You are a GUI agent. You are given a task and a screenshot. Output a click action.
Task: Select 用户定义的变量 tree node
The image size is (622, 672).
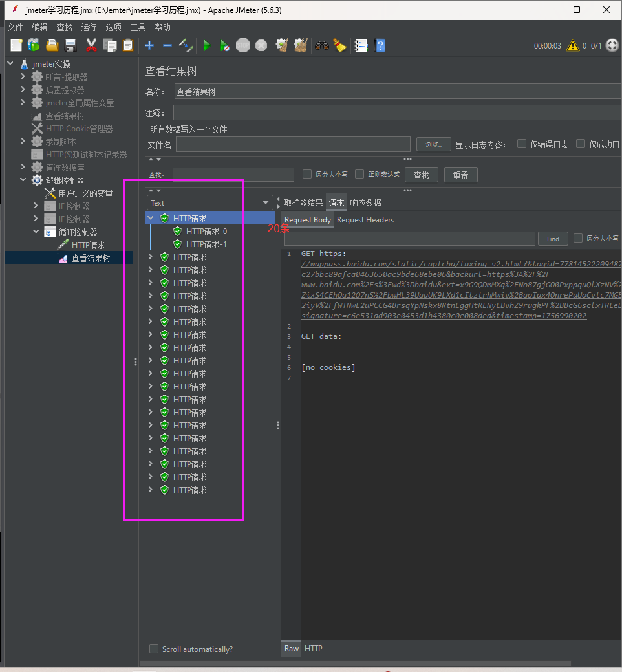coord(85,193)
